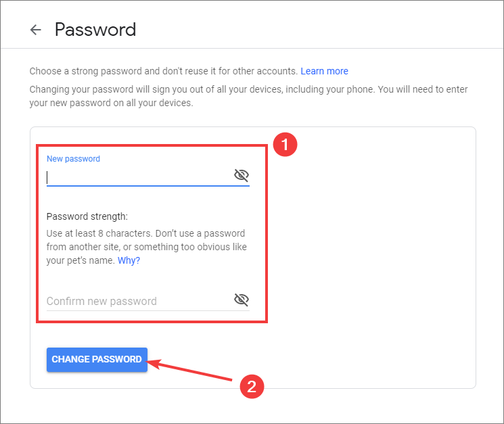Click the red number 1 badge
The width and height of the screenshot is (504, 424).
(285, 145)
